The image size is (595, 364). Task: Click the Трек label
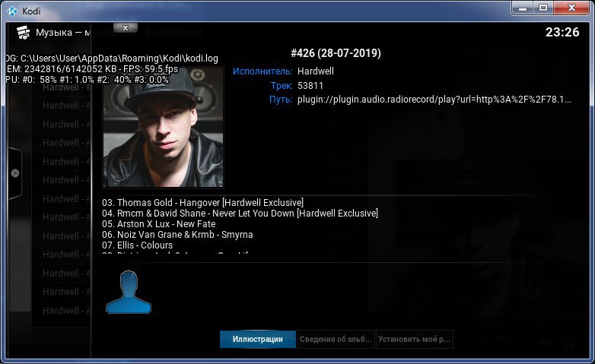coord(282,86)
